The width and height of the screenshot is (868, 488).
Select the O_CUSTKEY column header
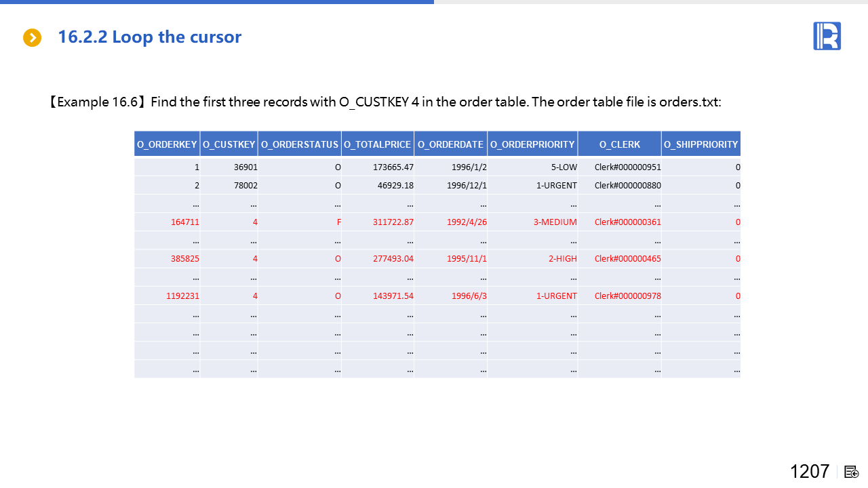pyautogui.click(x=229, y=144)
